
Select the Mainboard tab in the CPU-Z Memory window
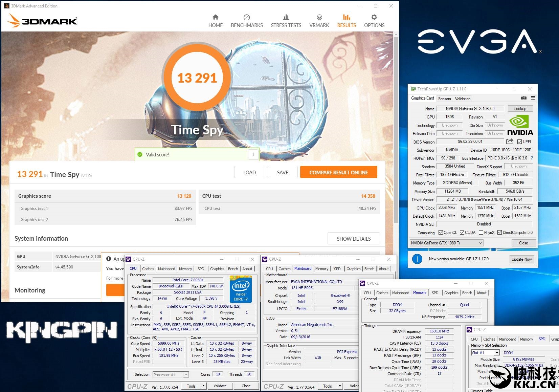pos(401,293)
